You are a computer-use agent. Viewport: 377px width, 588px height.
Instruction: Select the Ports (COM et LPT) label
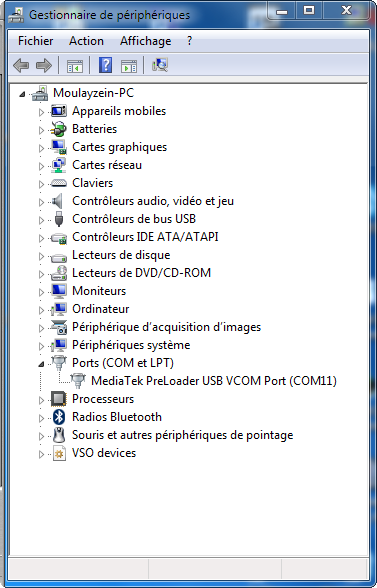coord(123,363)
